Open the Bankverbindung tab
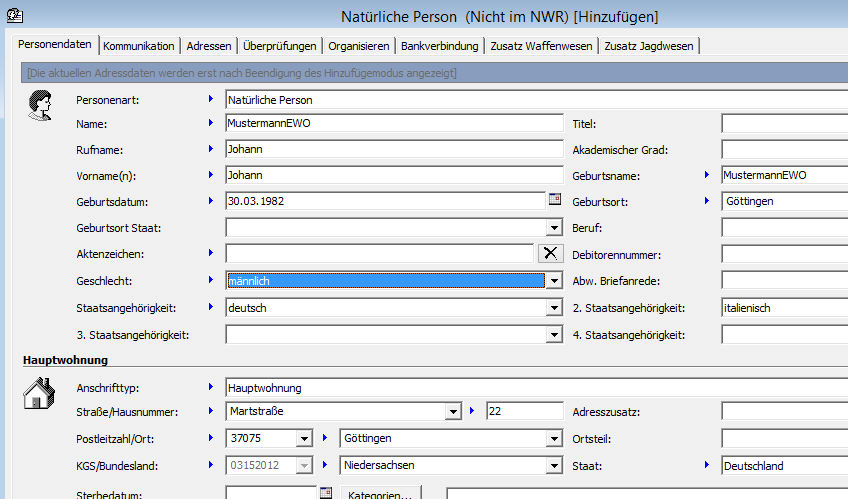The height and width of the screenshot is (499, 848). pos(438,46)
